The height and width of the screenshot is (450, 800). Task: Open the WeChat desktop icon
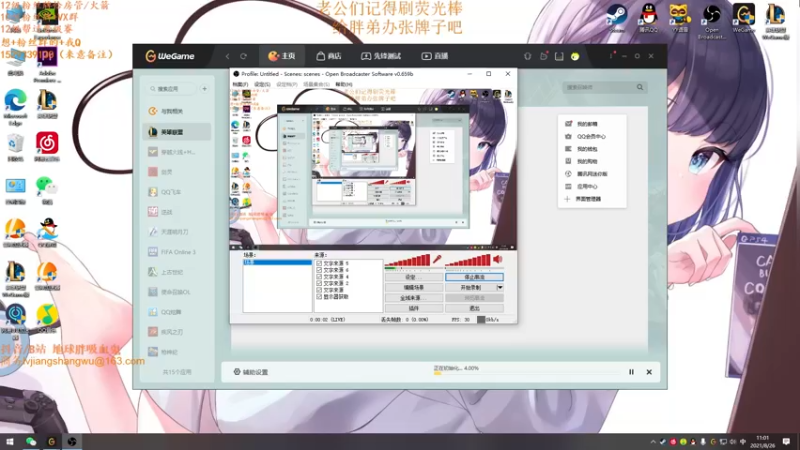[47, 190]
